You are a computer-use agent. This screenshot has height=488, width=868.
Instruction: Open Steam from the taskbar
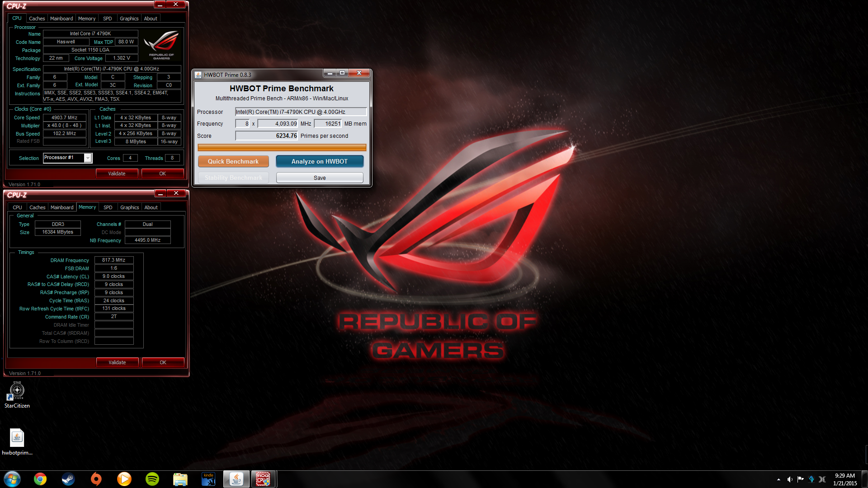coord(68,479)
